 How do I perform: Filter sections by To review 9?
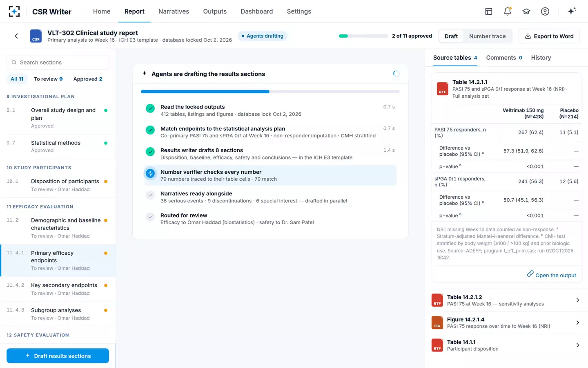pyautogui.click(x=48, y=79)
